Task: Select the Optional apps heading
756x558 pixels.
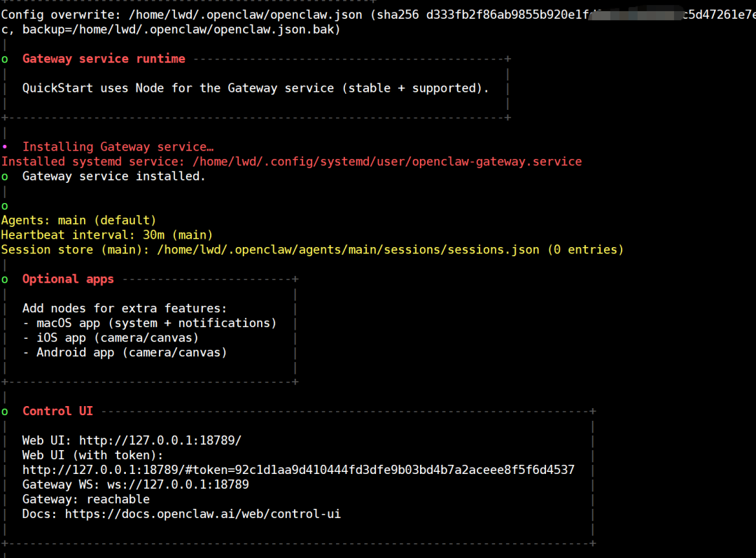Action: tap(68, 279)
